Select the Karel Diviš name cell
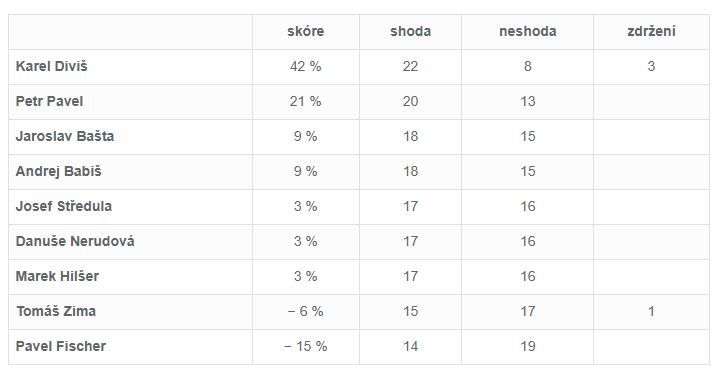The image size is (721, 378). [x=131, y=67]
